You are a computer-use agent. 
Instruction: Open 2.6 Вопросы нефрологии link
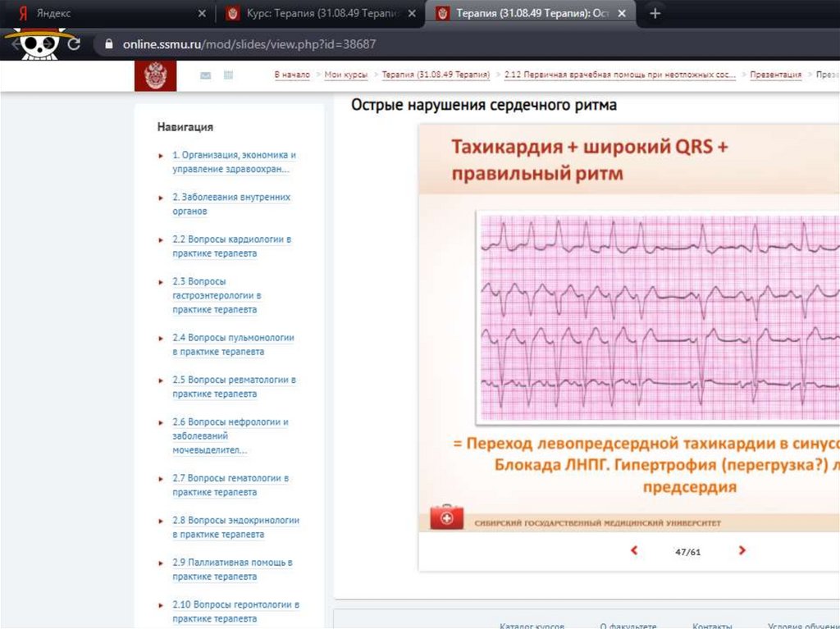(x=231, y=435)
